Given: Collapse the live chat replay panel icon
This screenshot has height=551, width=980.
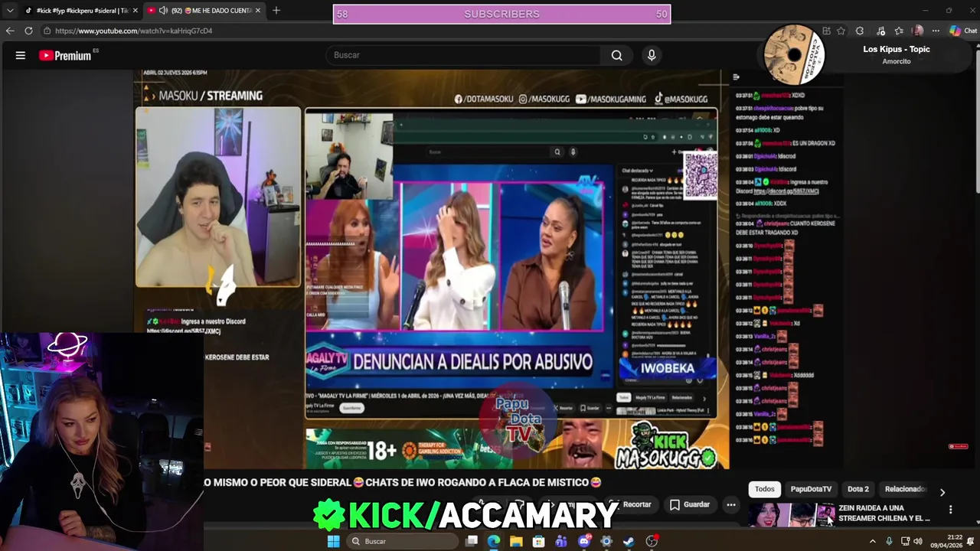Looking at the screenshot, I should 736,77.
